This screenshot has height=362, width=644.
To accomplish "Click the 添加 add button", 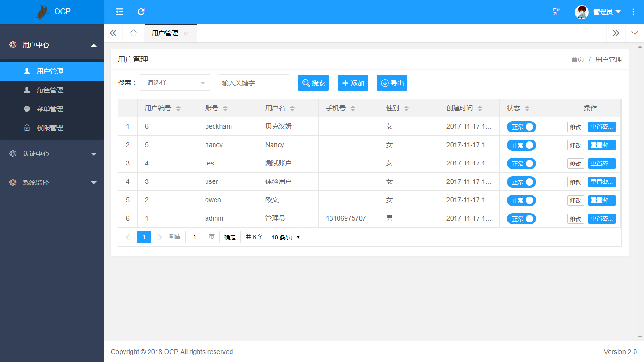I will pos(353,83).
